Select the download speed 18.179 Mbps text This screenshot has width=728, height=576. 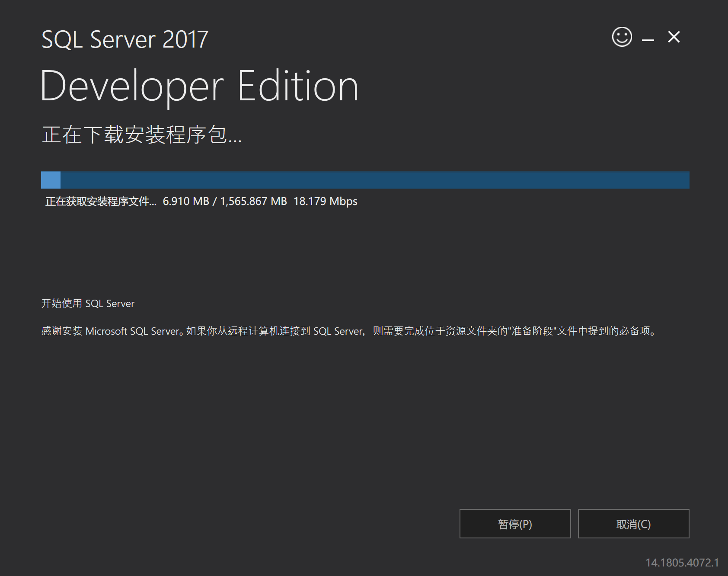[325, 201]
